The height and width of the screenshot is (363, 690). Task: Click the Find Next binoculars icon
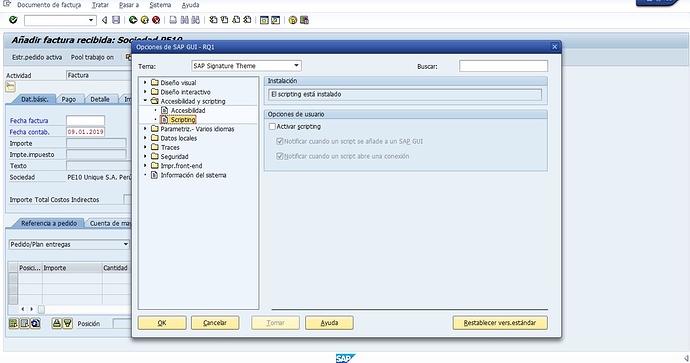coord(195,20)
